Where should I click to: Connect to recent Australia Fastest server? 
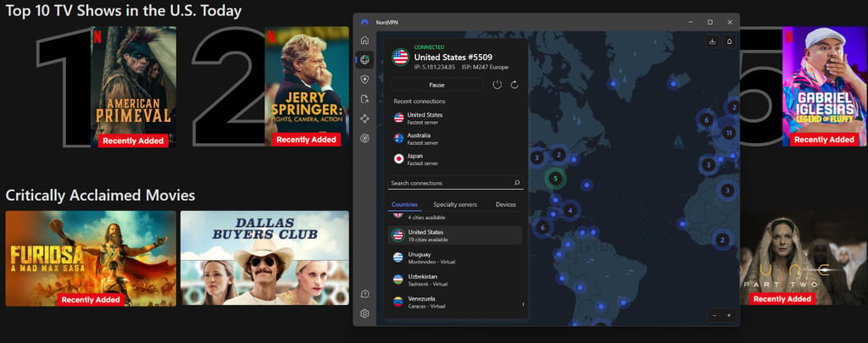[x=455, y=138]
